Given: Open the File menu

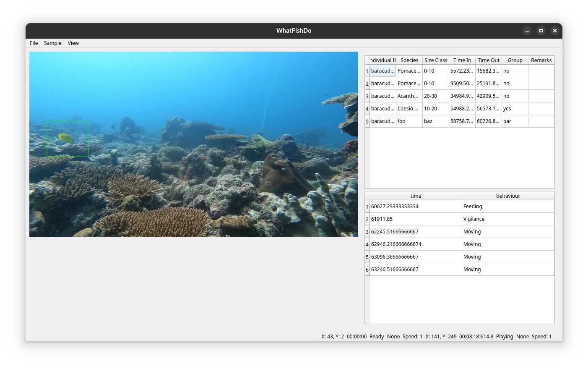Looking at the screenshot, I should coord(34,43).
